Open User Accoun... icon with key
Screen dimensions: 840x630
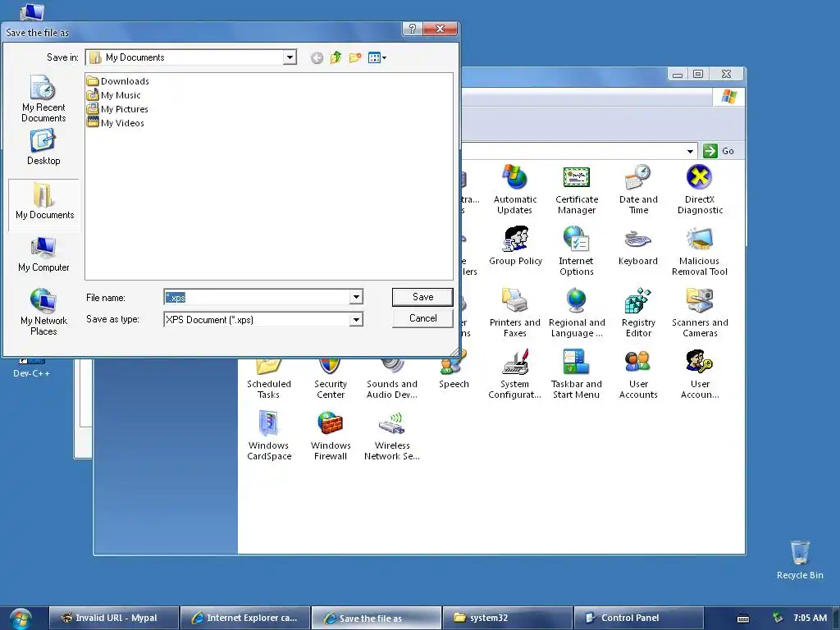[700, 374]
